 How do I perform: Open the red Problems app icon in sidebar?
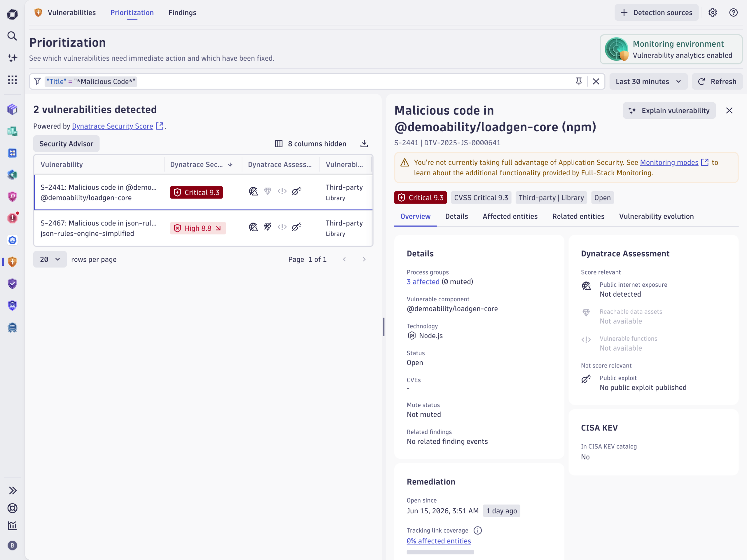13,218
